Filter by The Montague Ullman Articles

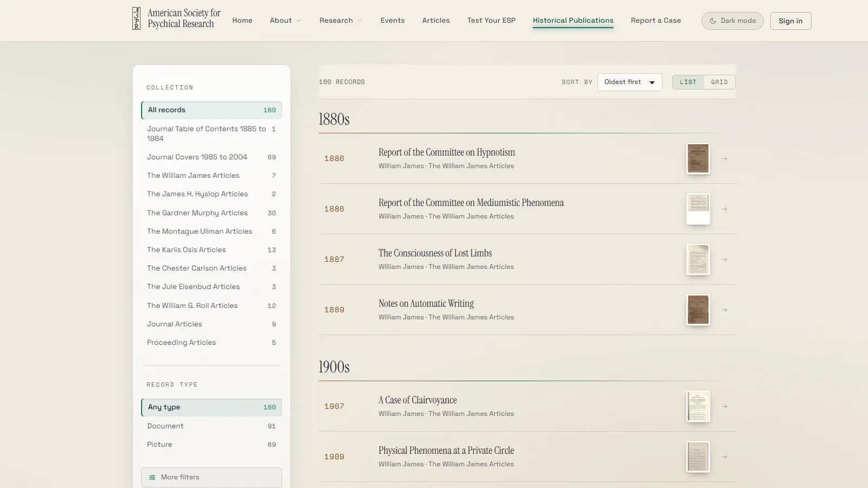212,232
